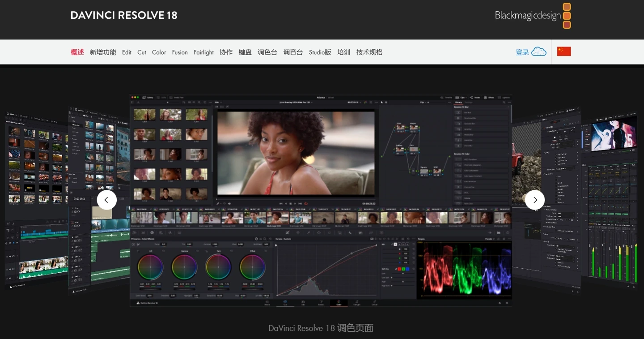Open the 协作 collaboration tab

point(226,52)
